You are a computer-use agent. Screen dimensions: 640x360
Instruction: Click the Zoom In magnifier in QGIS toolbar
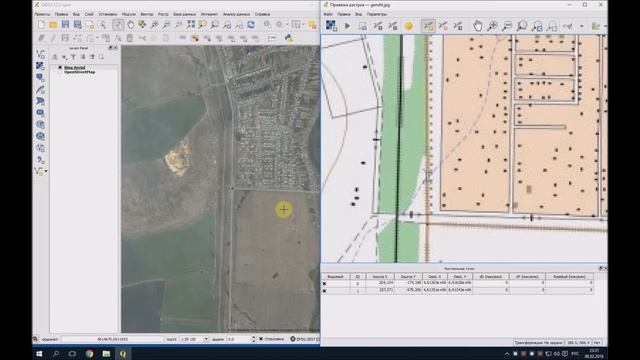click(154, 25)
